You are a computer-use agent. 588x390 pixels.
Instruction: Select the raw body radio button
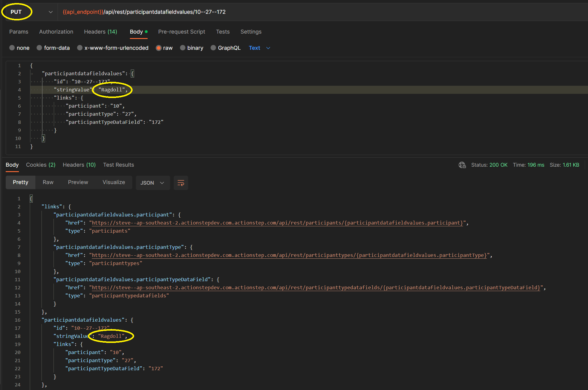point(159,48)
